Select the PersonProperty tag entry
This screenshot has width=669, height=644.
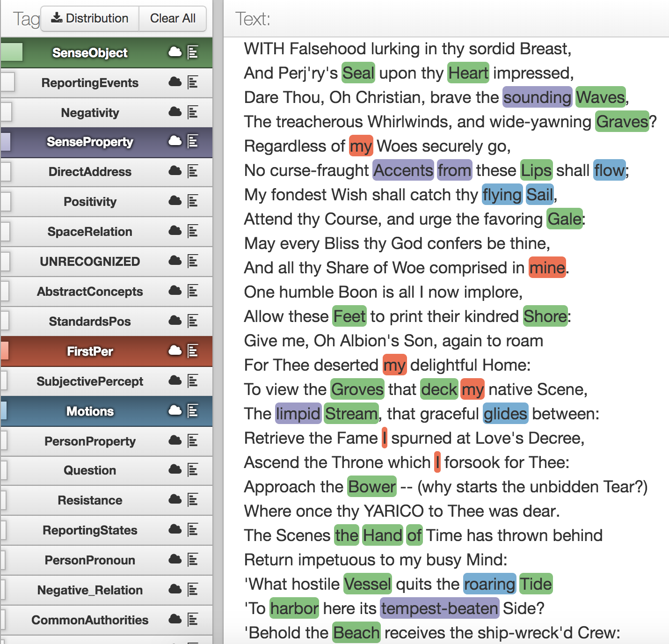[x=107, y=441]
